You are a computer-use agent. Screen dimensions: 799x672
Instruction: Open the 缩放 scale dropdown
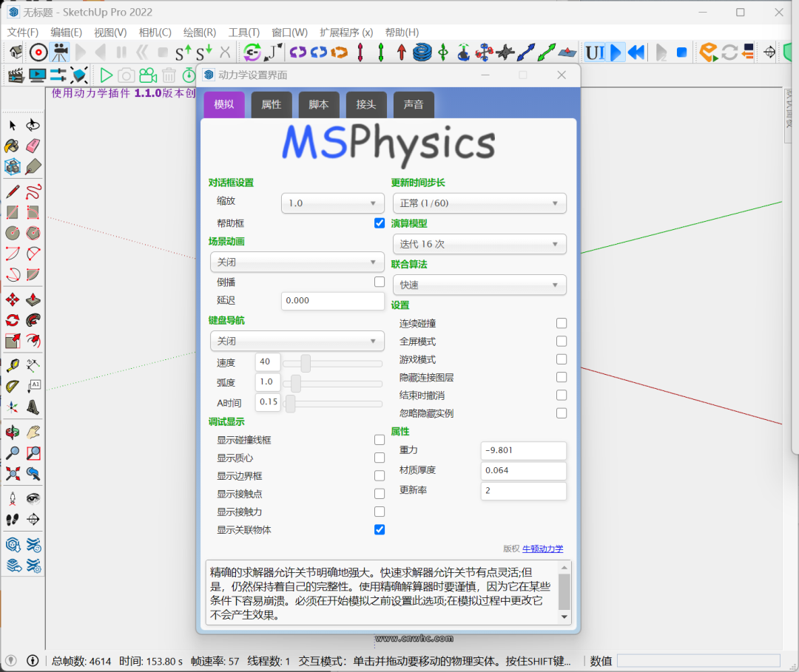coord(333,203)
